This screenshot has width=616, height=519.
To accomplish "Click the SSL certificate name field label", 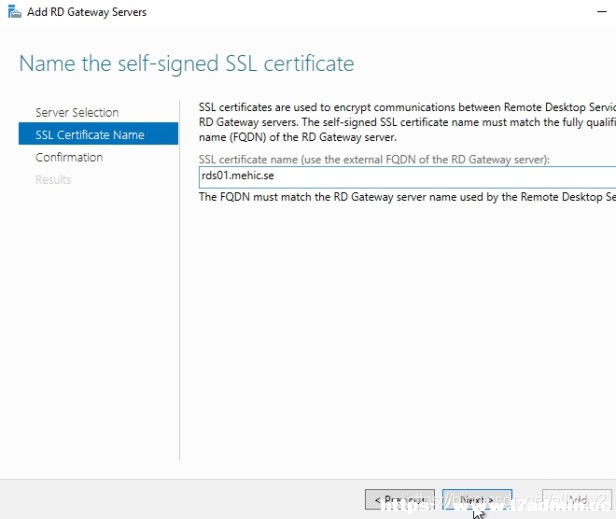I will (374, 160).
